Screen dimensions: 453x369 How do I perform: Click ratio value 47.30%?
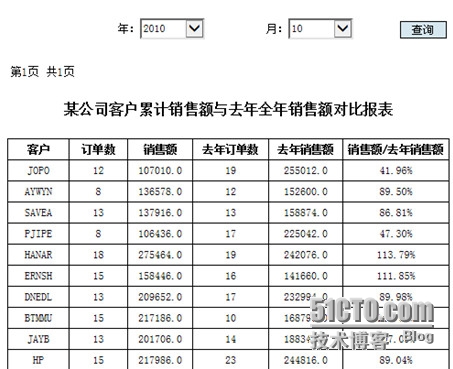coord(396,234)
